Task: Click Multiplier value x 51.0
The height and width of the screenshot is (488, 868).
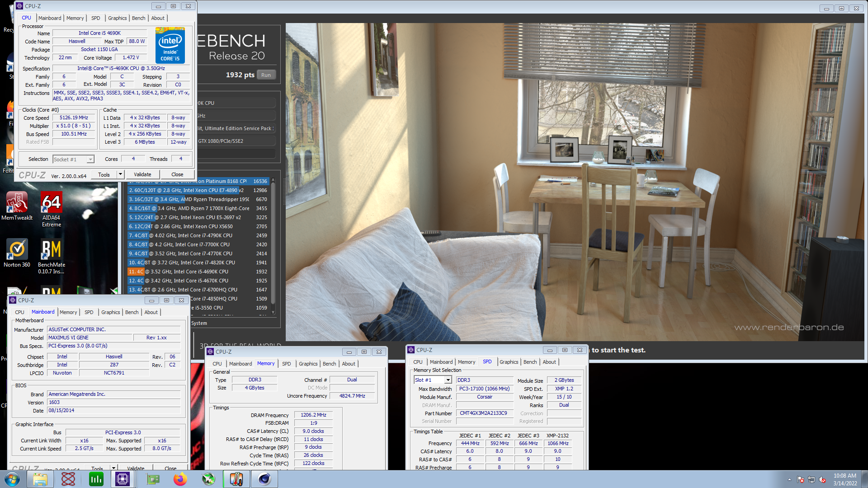Action: pyautogui.click(x=74, y=126)
